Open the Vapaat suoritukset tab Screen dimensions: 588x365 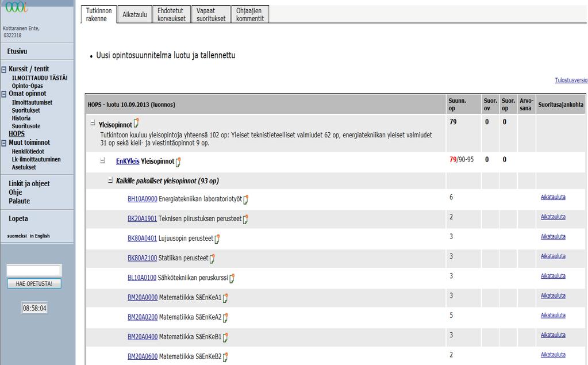211,14
